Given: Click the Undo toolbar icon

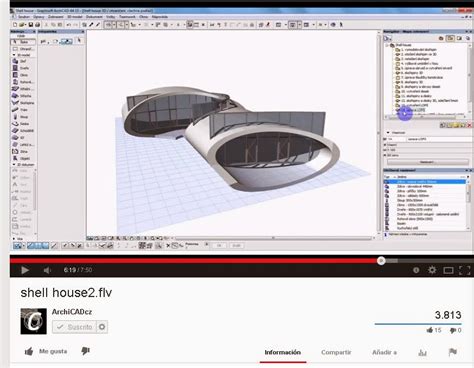Looking at the screenshot, I should pos(69,24).
